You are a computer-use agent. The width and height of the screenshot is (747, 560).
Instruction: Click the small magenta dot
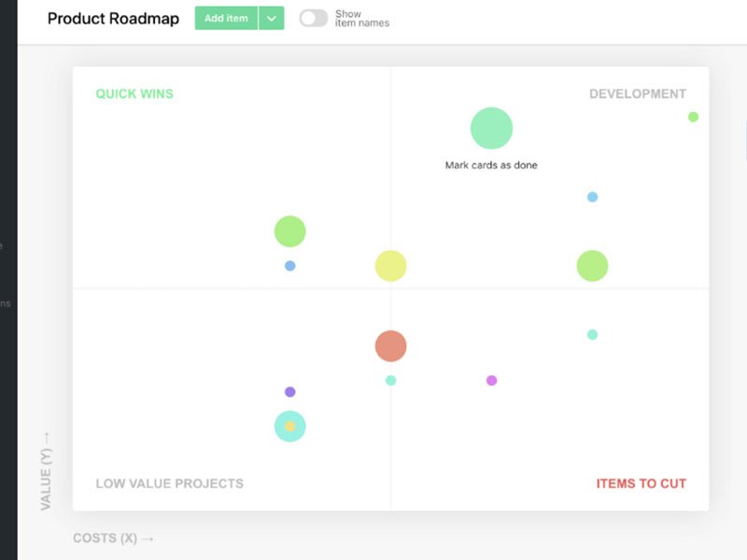(491, 380)
